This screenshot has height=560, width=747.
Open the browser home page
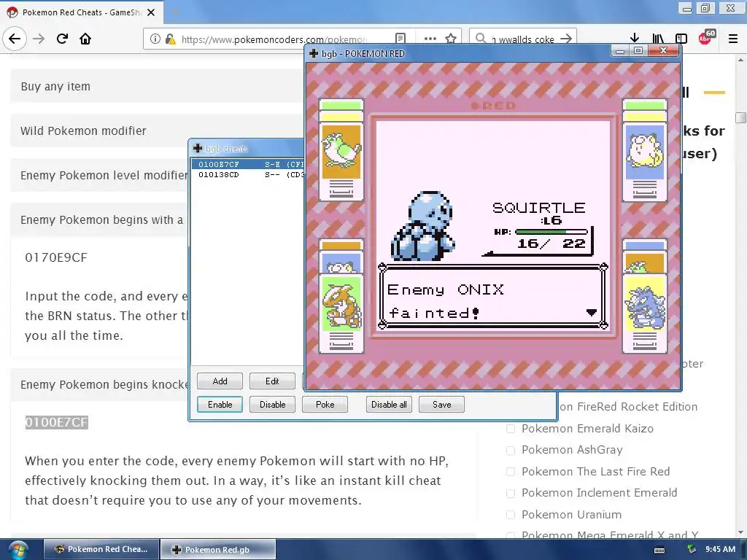85,39
